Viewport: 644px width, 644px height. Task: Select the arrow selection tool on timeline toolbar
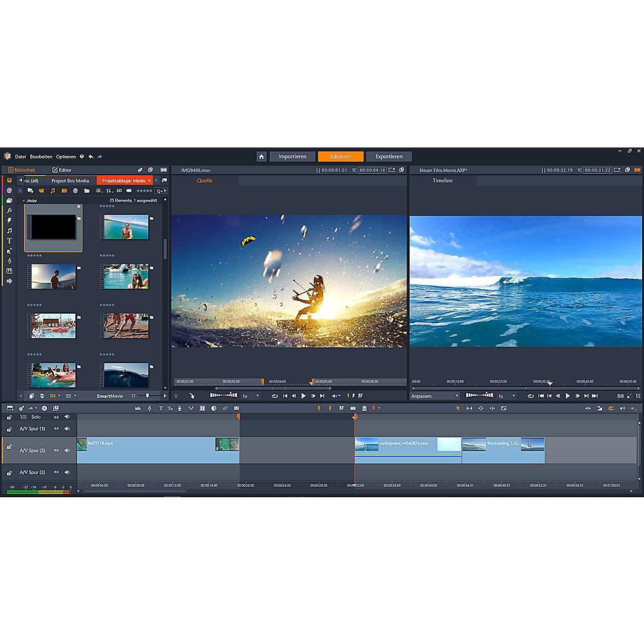(458, 408)
